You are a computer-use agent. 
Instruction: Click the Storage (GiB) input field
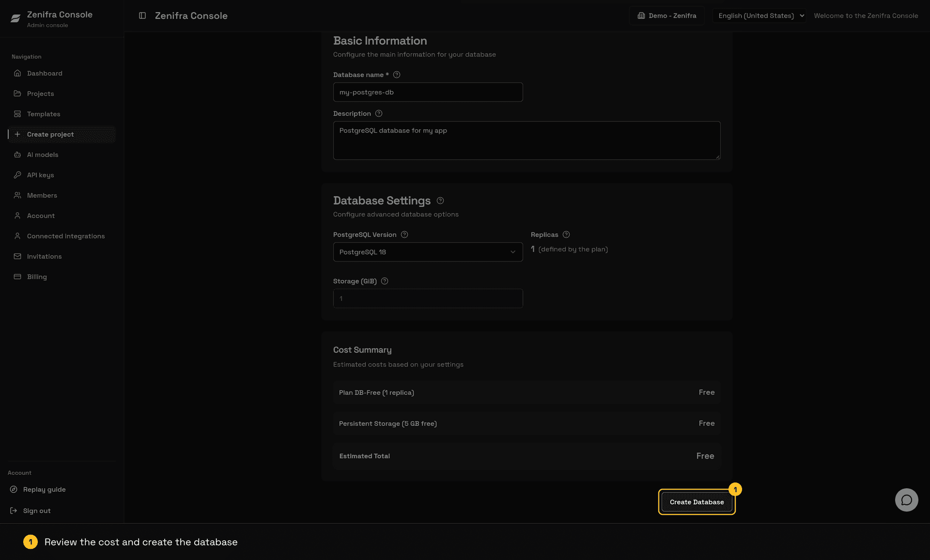click(x=428, y=298)
